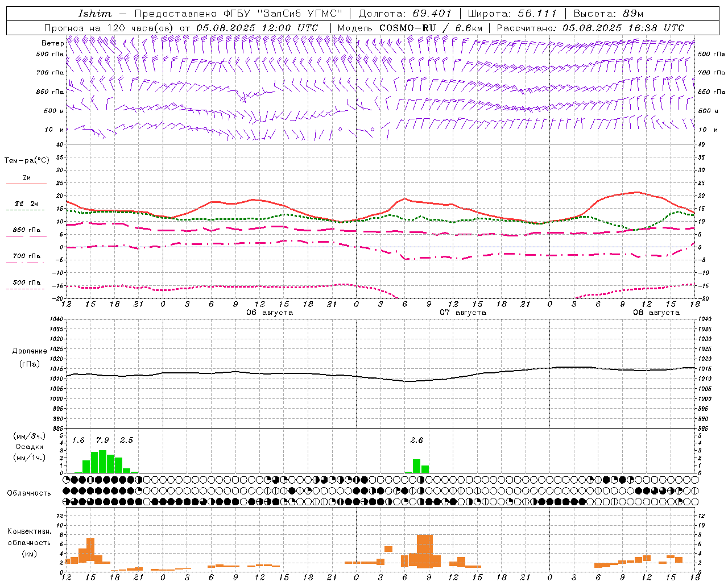Click the "(мм/1ч.)" precipitation unit label
Viewport: 728px width, 582px height.
[30, 458]
